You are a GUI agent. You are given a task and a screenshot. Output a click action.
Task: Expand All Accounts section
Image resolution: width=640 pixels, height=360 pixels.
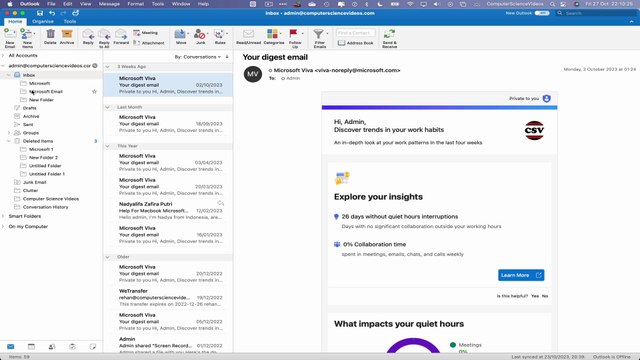[x=3, y=56]
